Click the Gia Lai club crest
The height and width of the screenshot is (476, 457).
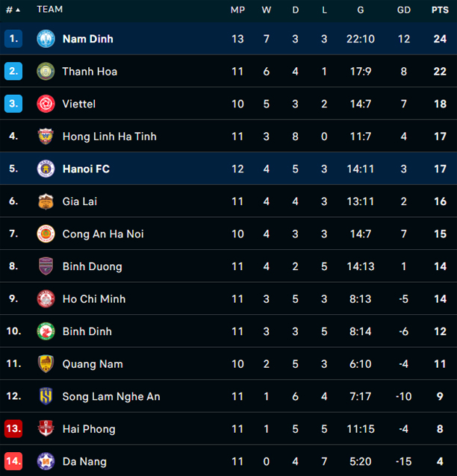click(x=46, y=201)
